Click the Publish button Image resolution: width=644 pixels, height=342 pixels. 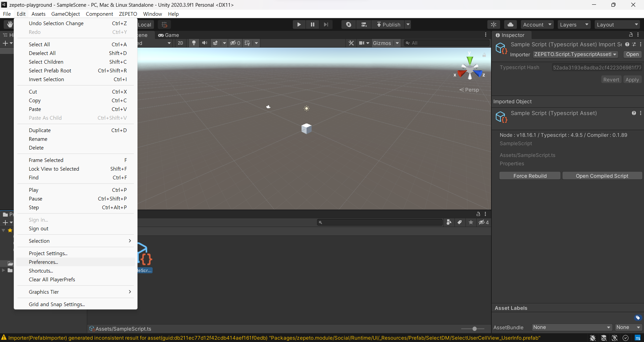pyautogui.click(x=388, y=24)
